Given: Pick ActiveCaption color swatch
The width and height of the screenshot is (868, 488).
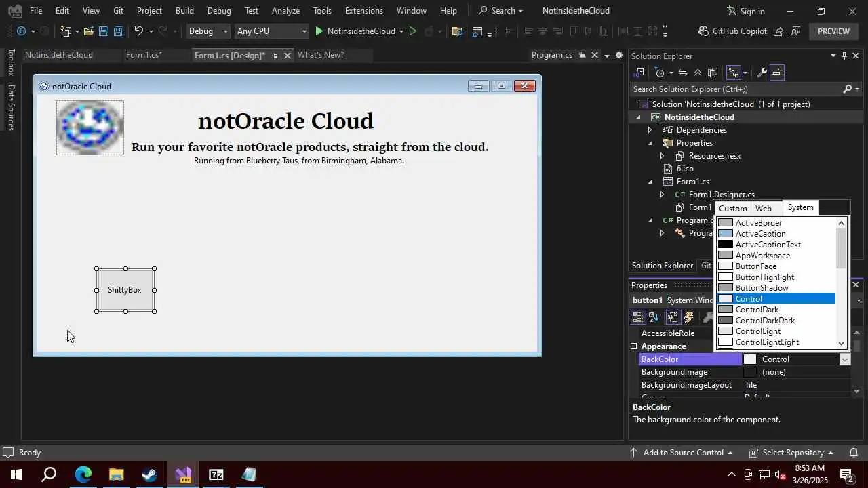Looking at the screenshot, I should click(x=726, y=234).
